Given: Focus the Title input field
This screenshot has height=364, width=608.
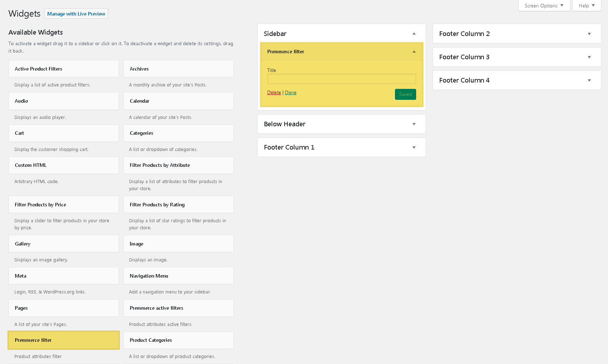Looking at the screenshot, I should [x=342, y=79].
